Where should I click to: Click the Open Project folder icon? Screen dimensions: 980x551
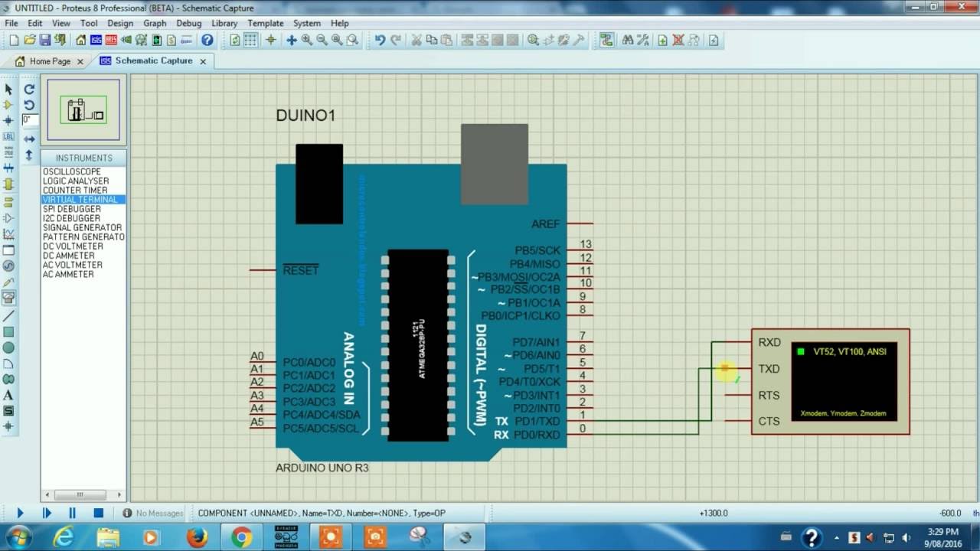click(30, 40)
